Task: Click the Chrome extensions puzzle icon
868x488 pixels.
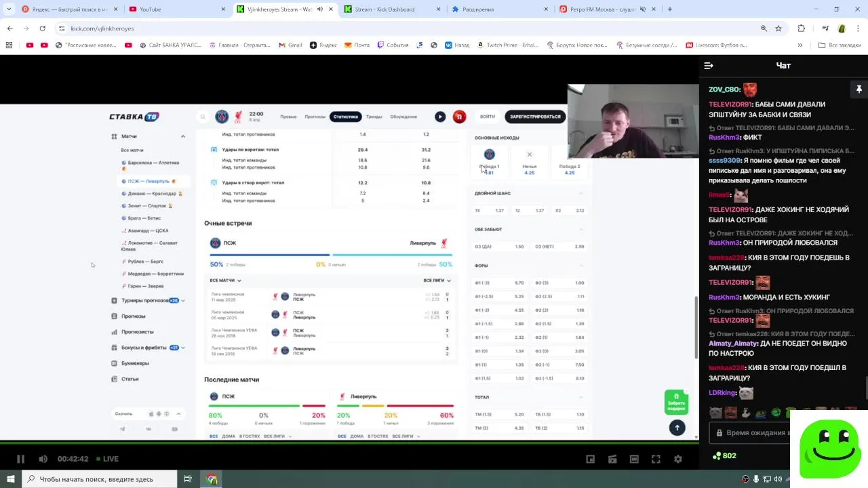Action: coord(802,28)
